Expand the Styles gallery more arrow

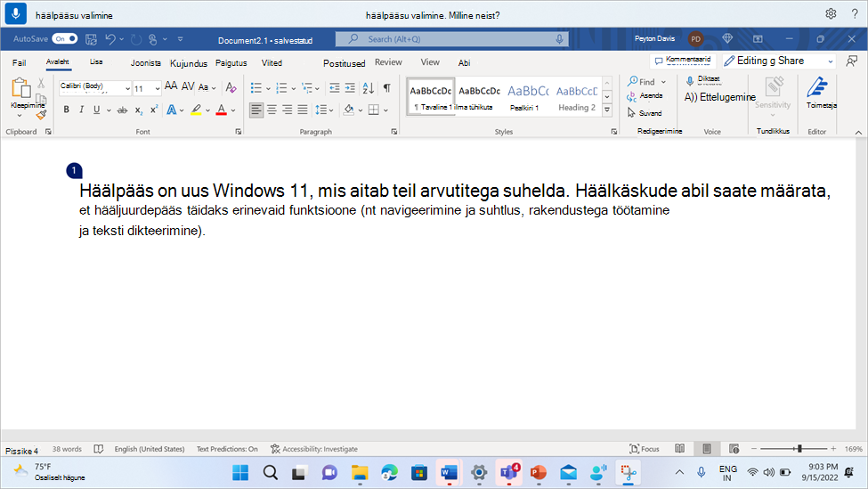607,110
